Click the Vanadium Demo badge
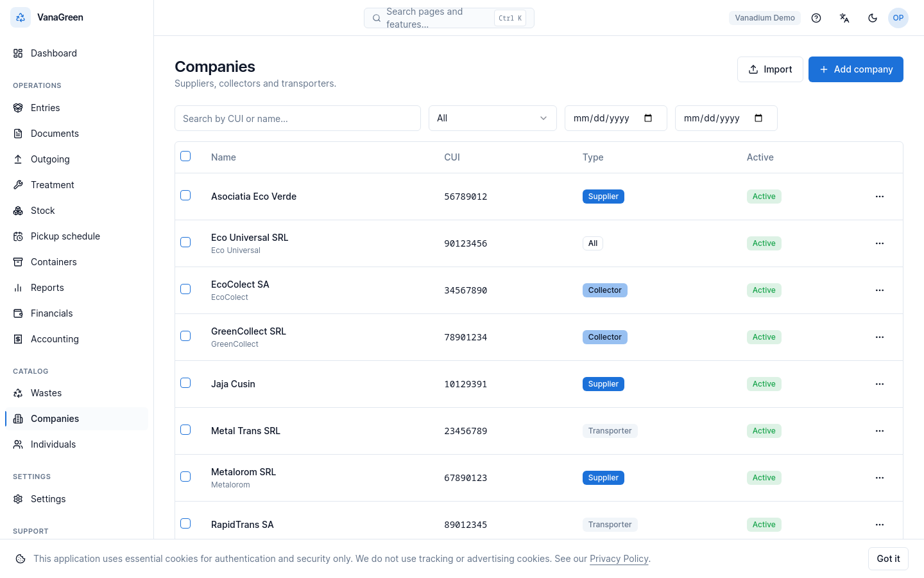 click(x=765, y=18)
